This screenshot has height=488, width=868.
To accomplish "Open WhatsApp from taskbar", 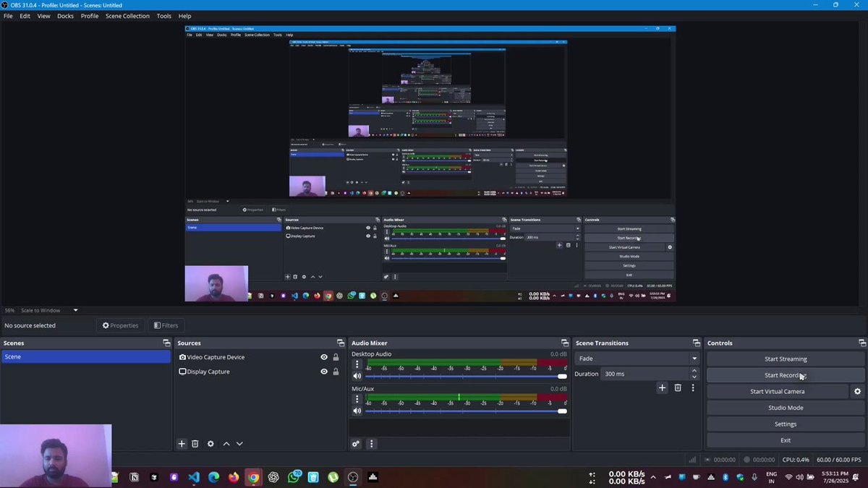I will [x=294, y=477].
